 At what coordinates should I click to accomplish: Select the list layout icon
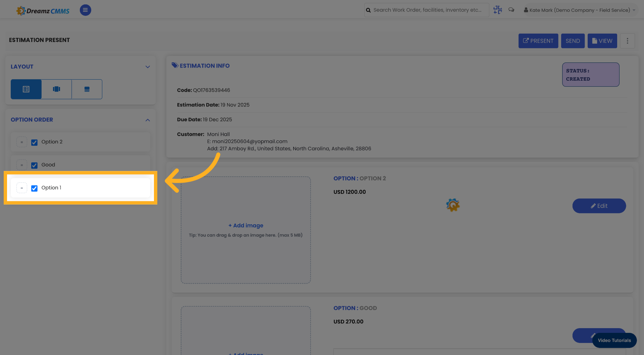coord(26,89)
